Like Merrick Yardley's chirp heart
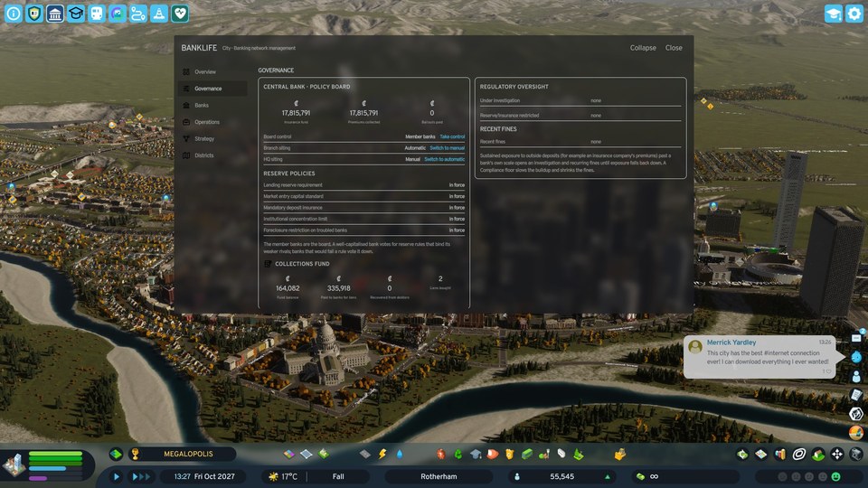This screenshot has width=868, height=488. click(x=827, y=371)
